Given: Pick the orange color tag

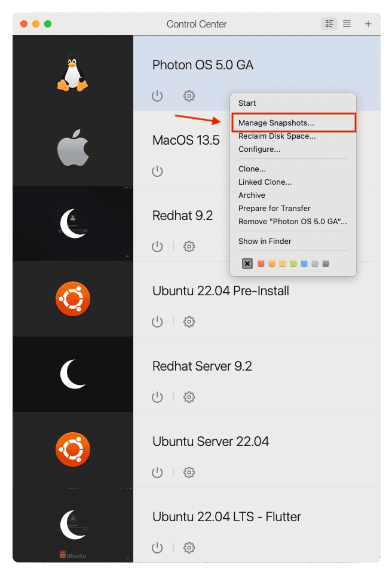Looking at the screenshot, I should click(272, 264).
